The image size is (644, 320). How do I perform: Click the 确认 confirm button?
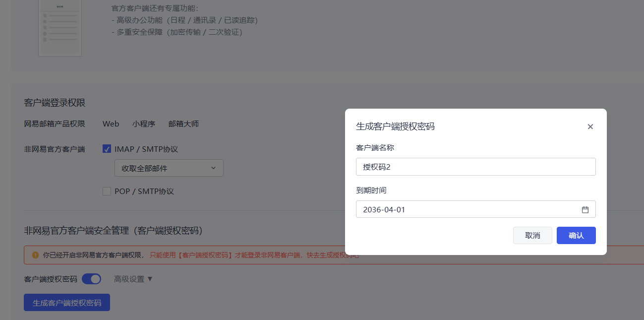click(x=576, y=235)
